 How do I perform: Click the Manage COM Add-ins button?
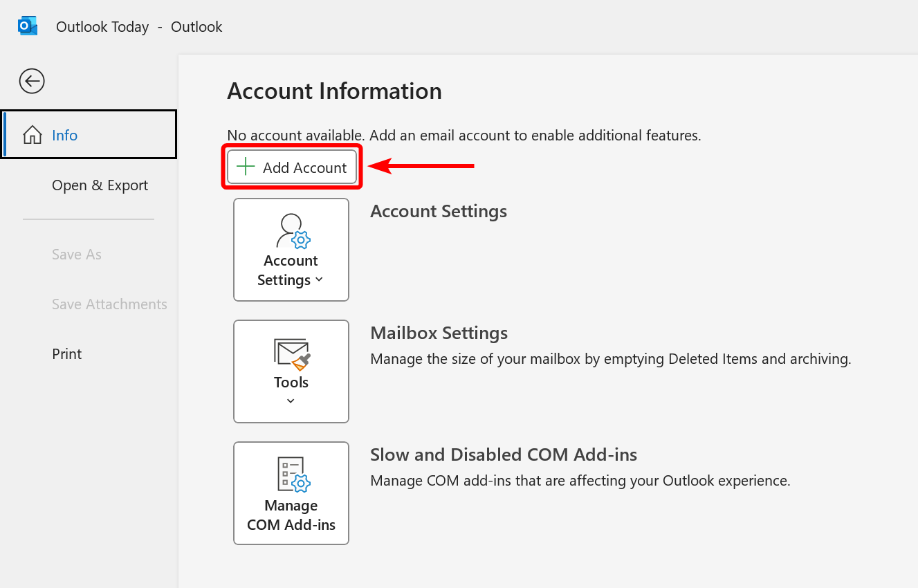[x=291, y=493]
